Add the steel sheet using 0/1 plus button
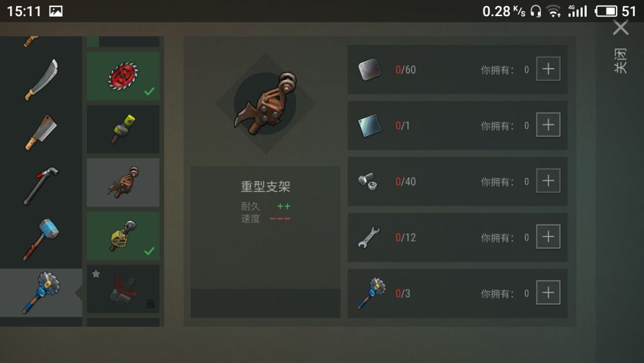Screen dimensions: 644x363 tap(549, 125)
